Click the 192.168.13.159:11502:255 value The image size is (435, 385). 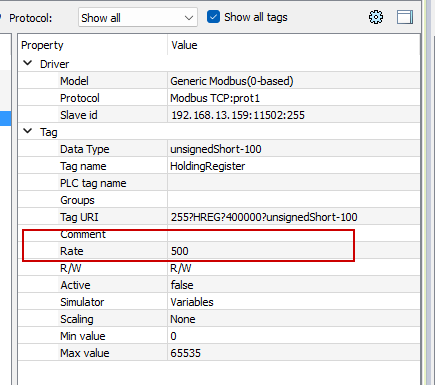238,115
